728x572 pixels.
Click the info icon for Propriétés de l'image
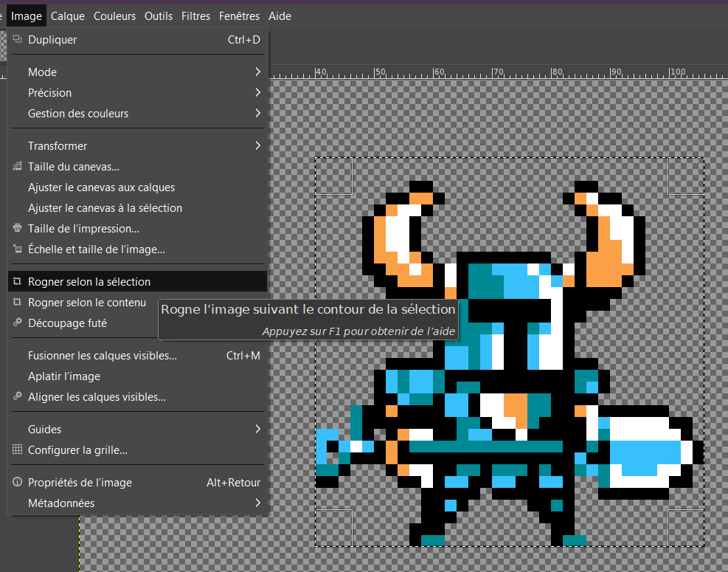click(x=17, y=482)
